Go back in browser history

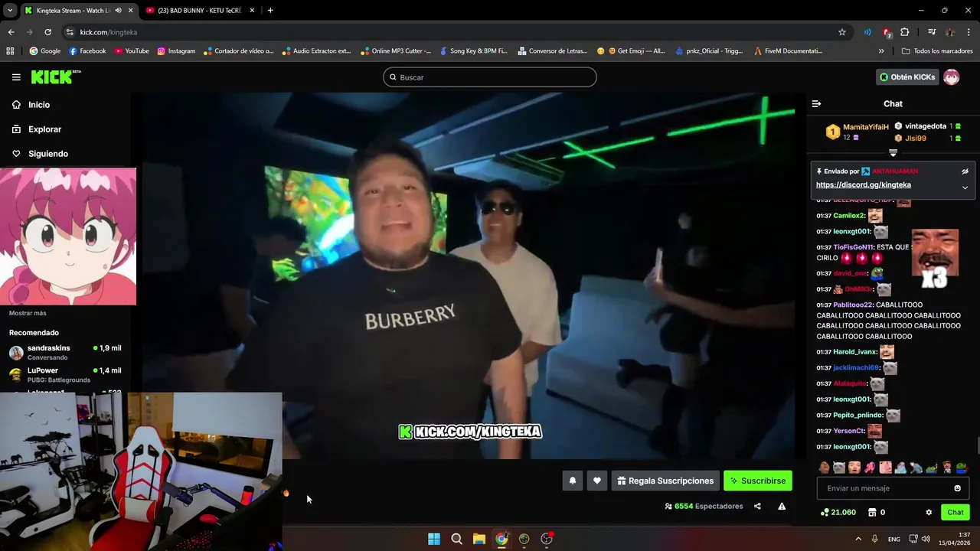11,32
